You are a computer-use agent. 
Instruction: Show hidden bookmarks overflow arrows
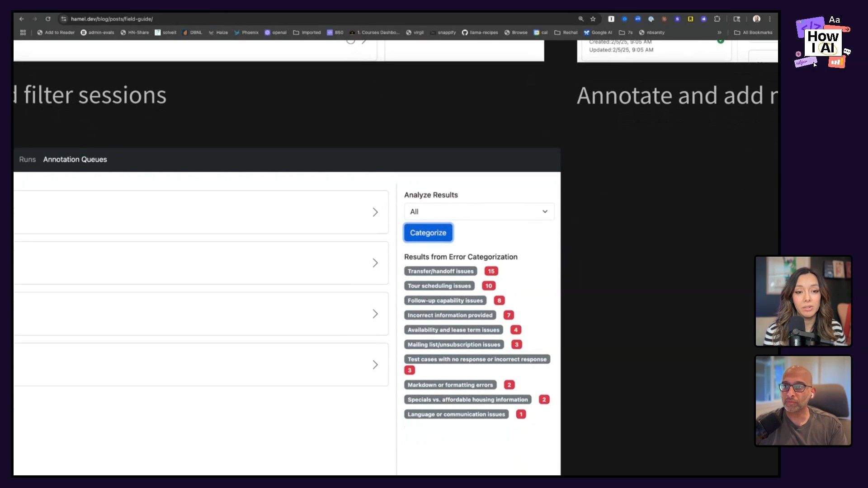(x=719, y=33)
